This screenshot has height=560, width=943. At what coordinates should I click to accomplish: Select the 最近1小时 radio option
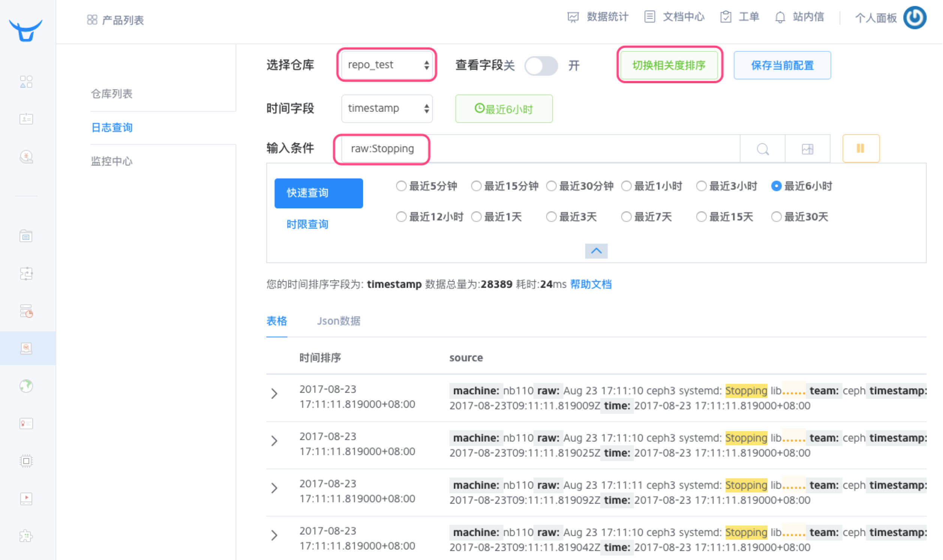(x=626, y=186)
